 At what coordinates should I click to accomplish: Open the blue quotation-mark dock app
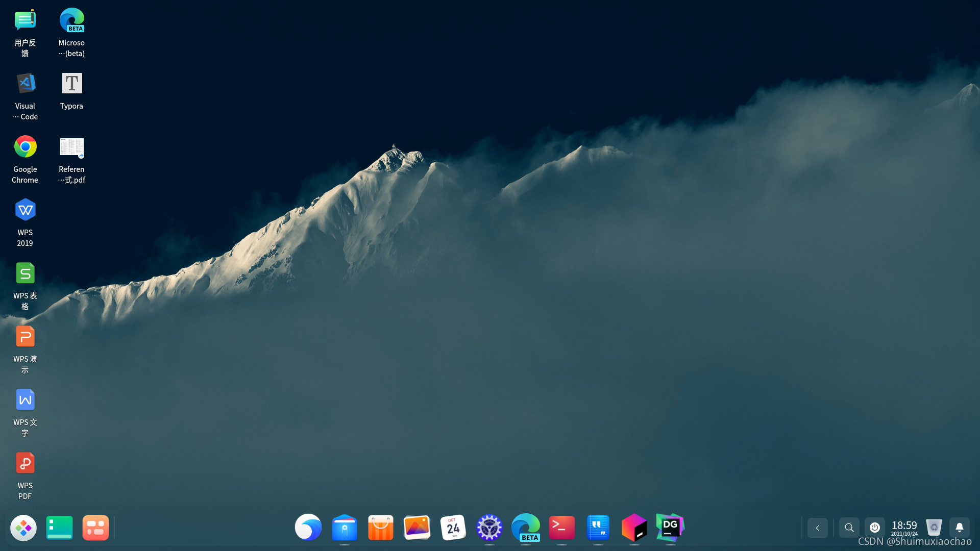pyautogui.click(x=598, y=527)
